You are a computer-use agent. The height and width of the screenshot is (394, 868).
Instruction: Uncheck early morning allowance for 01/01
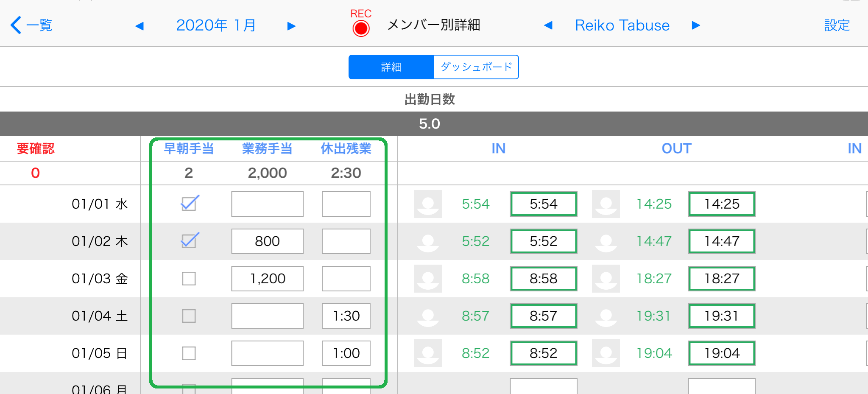[x=190, y=203]
